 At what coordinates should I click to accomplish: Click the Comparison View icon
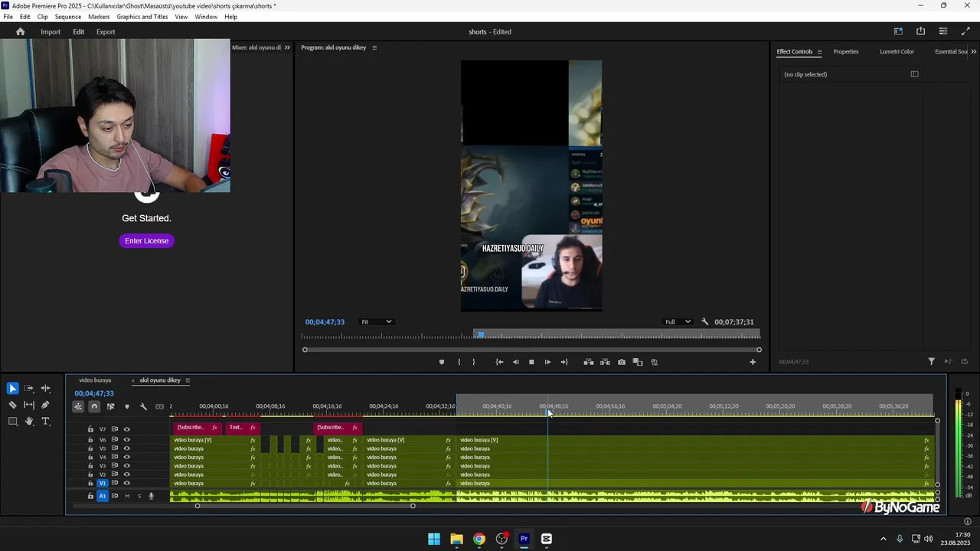[x=637, y=362]
